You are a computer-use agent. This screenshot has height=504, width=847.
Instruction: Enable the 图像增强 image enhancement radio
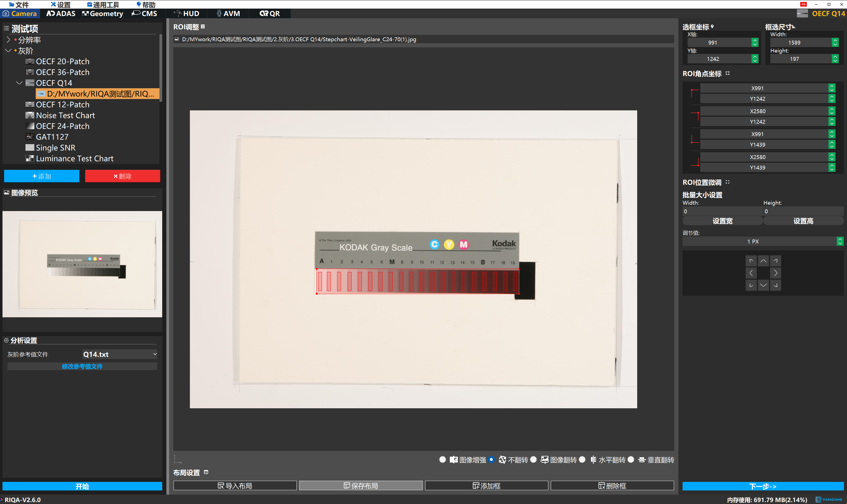[442, 459]
